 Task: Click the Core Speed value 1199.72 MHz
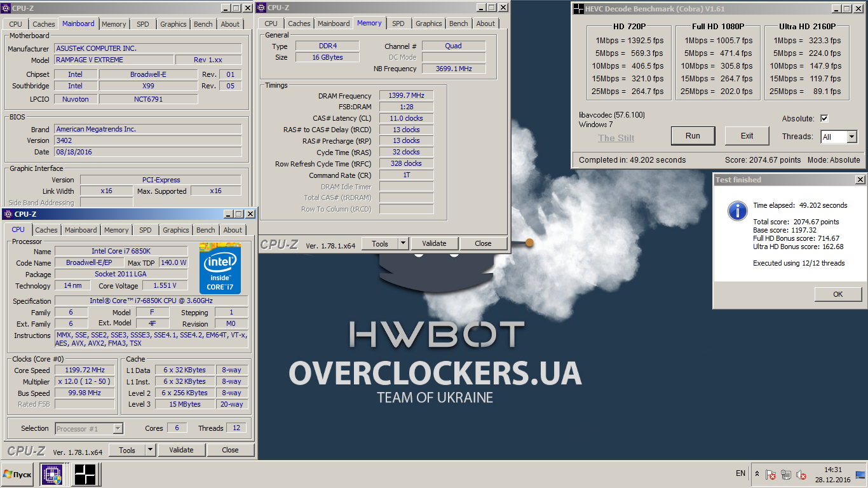click(85, 370)
